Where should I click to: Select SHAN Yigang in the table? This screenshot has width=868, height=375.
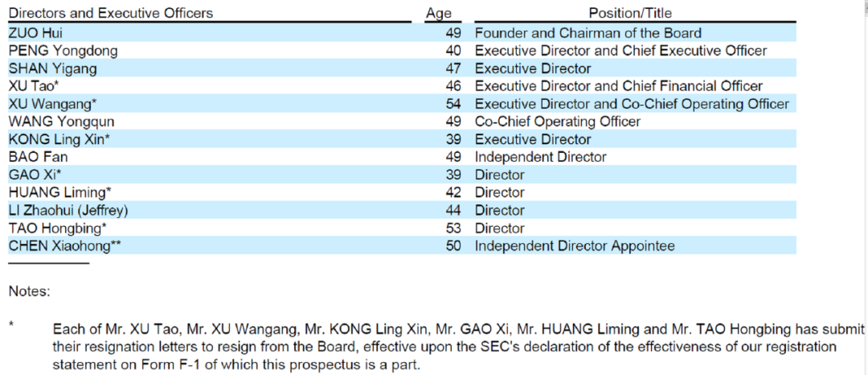coord(52,68)
